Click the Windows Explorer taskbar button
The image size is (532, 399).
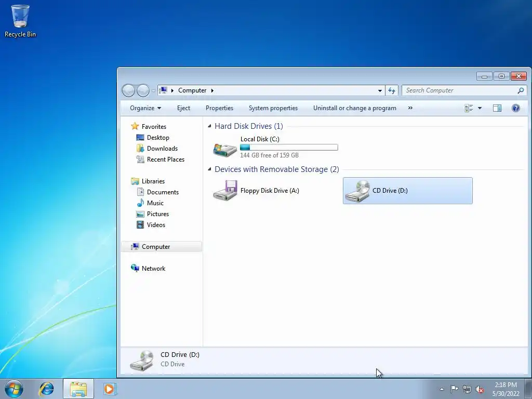click(78, 389)
